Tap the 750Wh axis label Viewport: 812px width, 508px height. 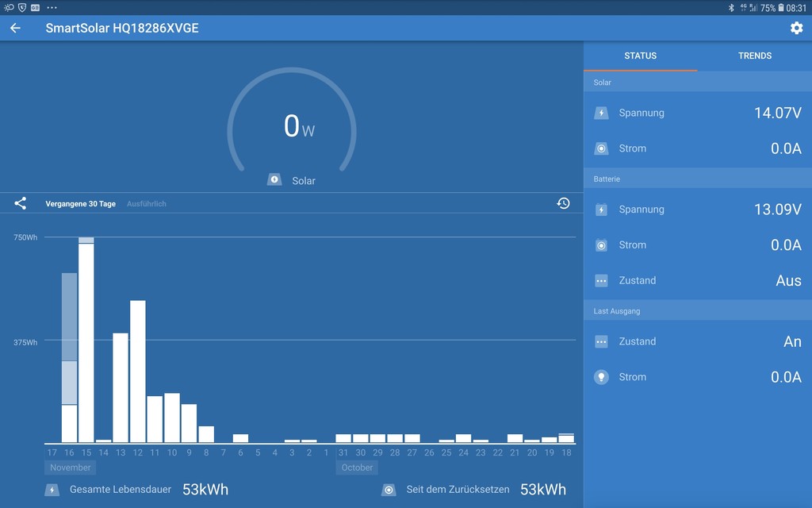point(25,237)
